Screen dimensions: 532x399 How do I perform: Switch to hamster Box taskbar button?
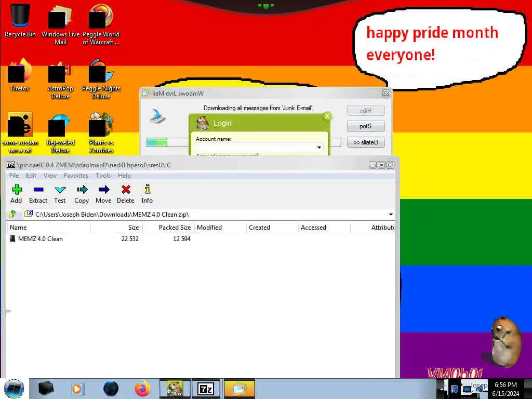click(175, 389)
